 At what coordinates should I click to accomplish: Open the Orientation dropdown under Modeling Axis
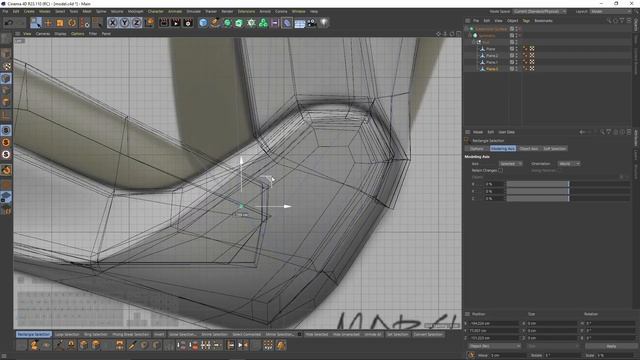click(x=569, y=164)
